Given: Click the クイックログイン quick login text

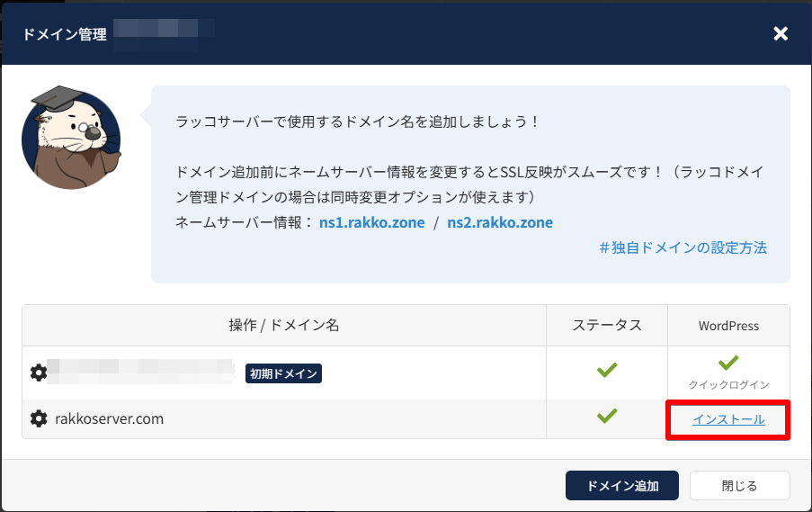Looking at the screenshot, I should pos(728,384).
